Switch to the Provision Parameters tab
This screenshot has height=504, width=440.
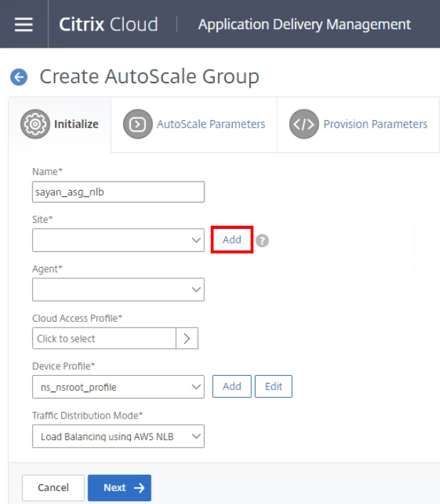coord(375,125)
